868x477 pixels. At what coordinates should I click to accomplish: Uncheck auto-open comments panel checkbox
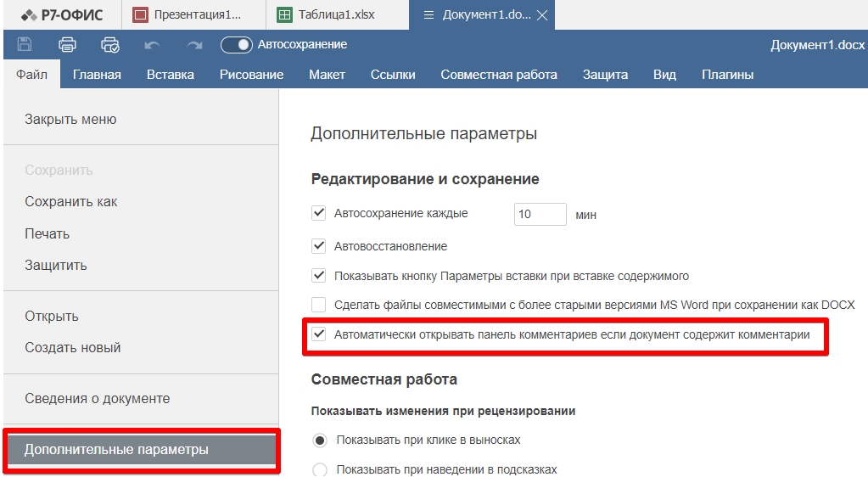click(319, 334)
